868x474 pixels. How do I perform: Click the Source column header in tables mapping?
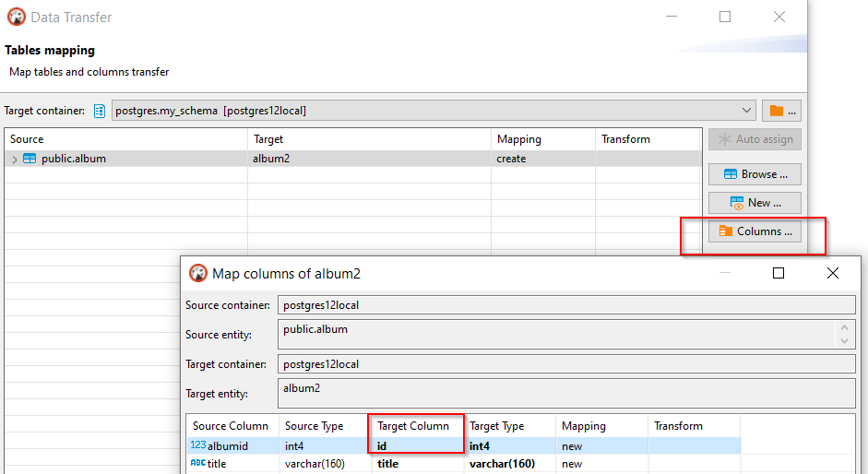[126, 139]
